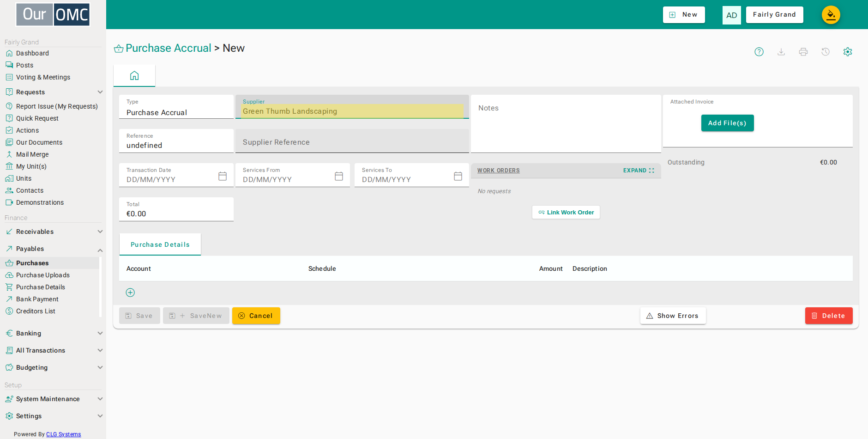Open Transaction Date calendar picker
The height and width of the screenshot is (439, 868).
click(x=223, y=176)
